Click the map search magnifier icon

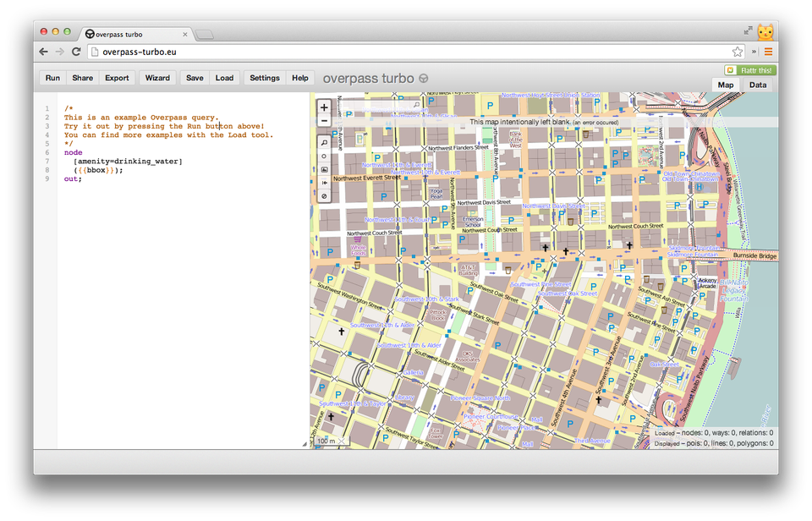point(416,105)
